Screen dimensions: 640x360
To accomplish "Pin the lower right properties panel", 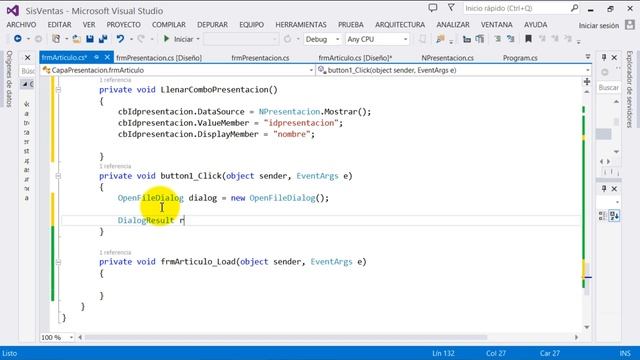I will (604, 188).
